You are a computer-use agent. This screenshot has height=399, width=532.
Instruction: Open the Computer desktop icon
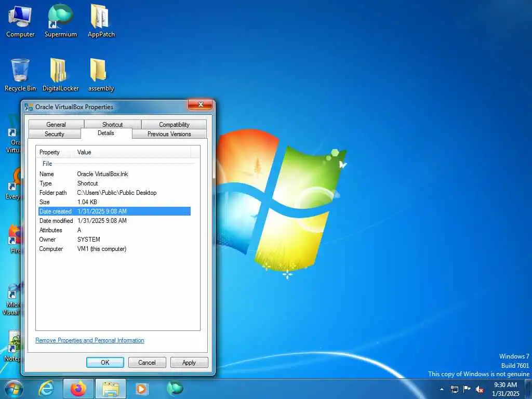coord(20,21)
